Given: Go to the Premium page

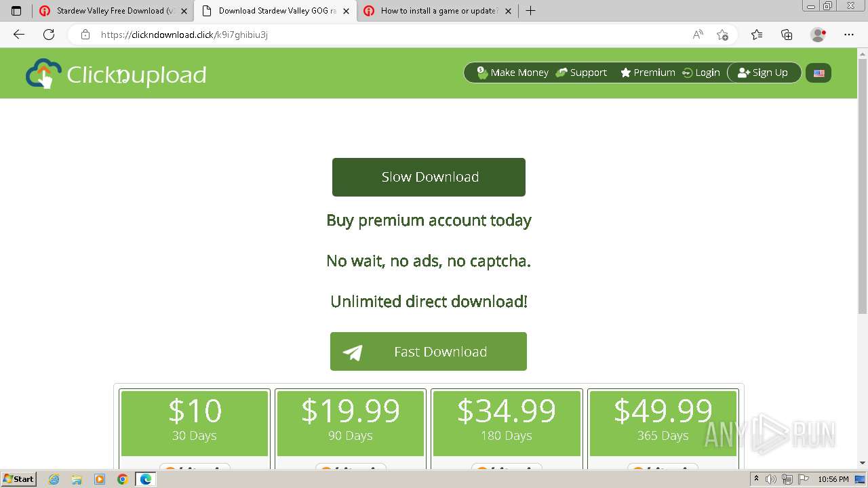Looking at the screenshot, I should (x=648, y=73).
